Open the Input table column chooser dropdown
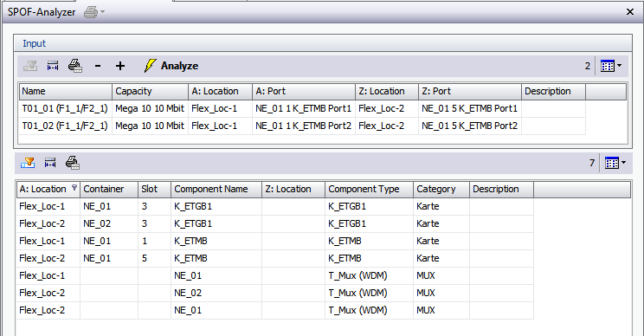644x336 pixels. (611, 66)
